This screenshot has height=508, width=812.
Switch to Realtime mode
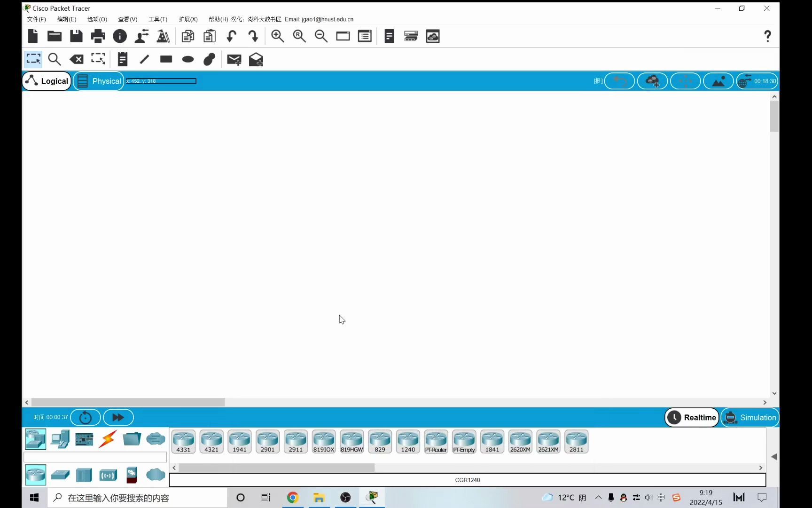point(692,417)
